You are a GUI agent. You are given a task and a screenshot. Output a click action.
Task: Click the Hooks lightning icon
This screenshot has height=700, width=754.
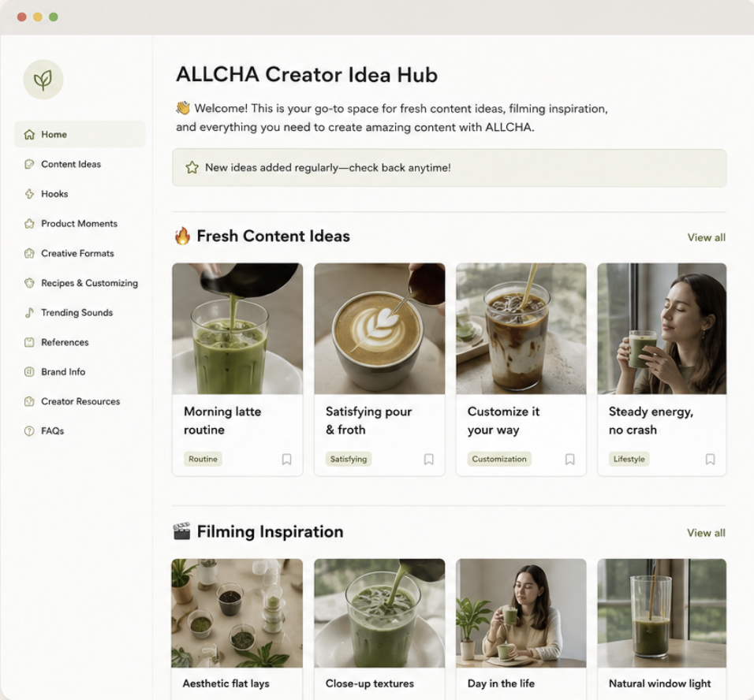pyautogui.click(x=29, y=194)
